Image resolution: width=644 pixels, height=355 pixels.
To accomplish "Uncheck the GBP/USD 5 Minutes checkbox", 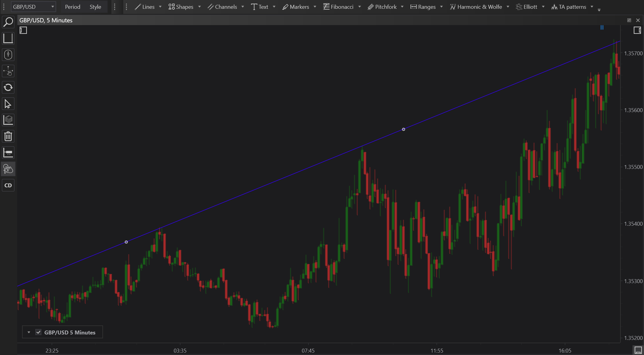I will (x=38, y=332).
